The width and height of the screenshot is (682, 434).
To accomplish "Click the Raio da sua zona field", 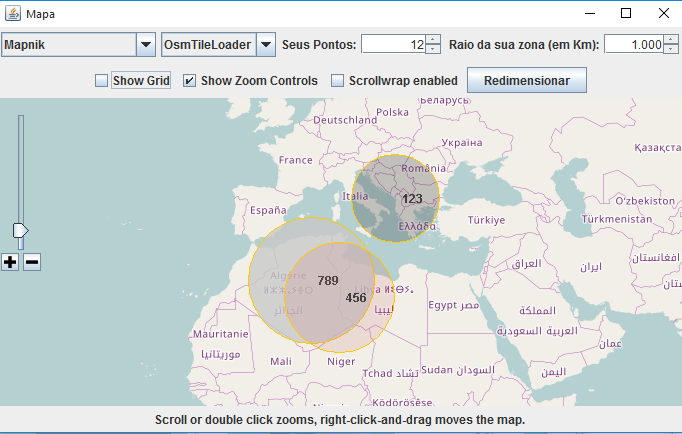I will pos(634,44).
